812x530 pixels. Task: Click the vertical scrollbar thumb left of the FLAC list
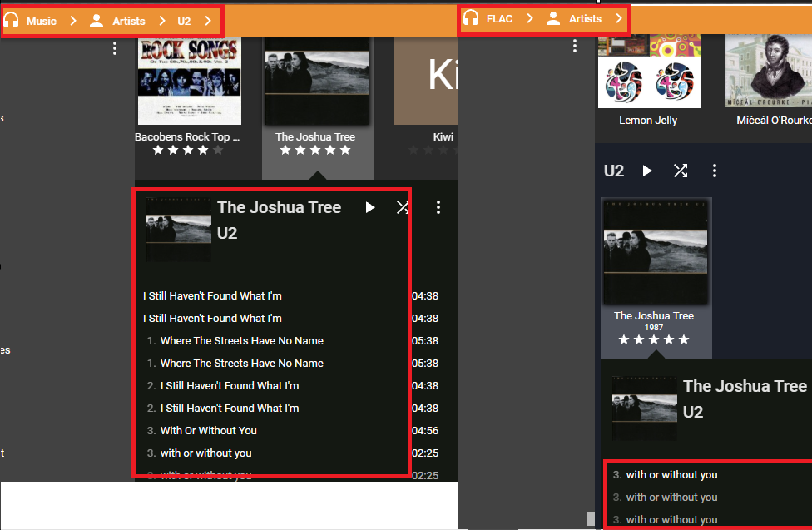[591, 518]
